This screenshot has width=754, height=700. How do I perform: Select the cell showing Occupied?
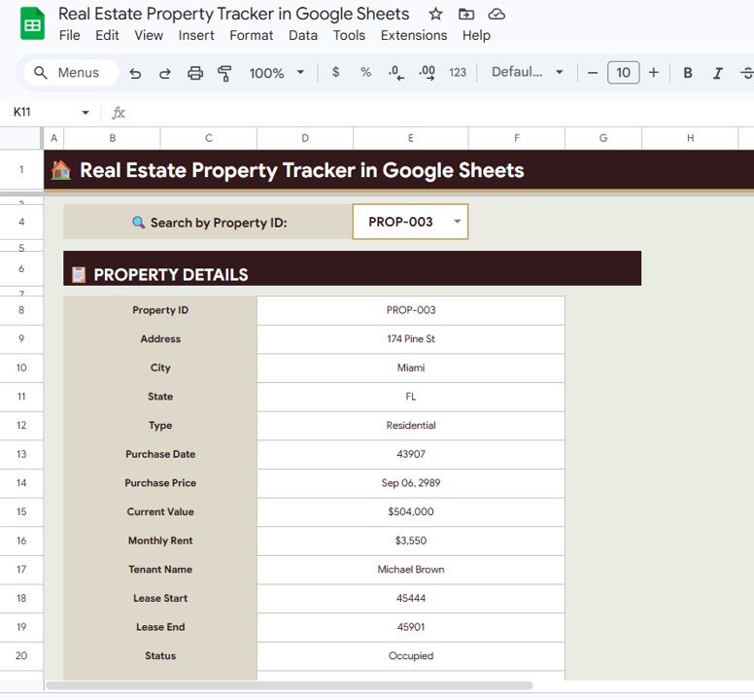pyautogui.click(x=411, y=656)
